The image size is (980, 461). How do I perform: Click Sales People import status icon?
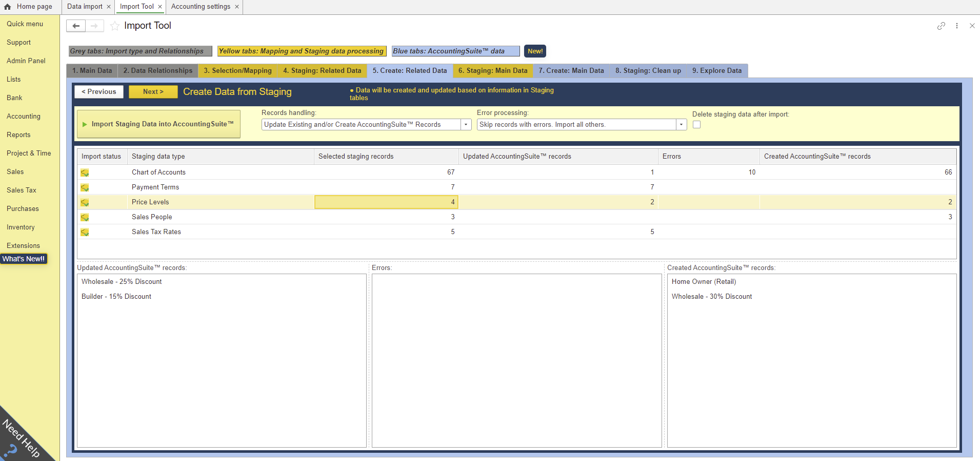coord(85,217)
